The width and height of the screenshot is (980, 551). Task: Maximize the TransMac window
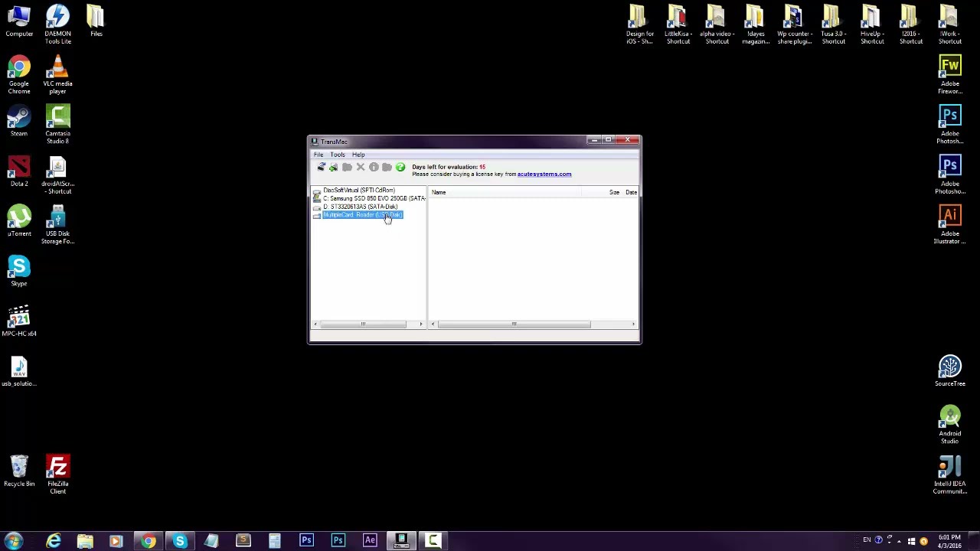tap(608, 140)
